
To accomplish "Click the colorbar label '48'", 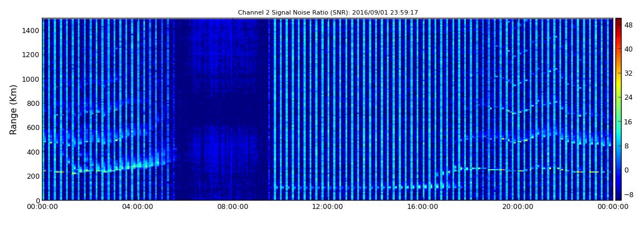I will pyautogui.click(x=628, y=25).
